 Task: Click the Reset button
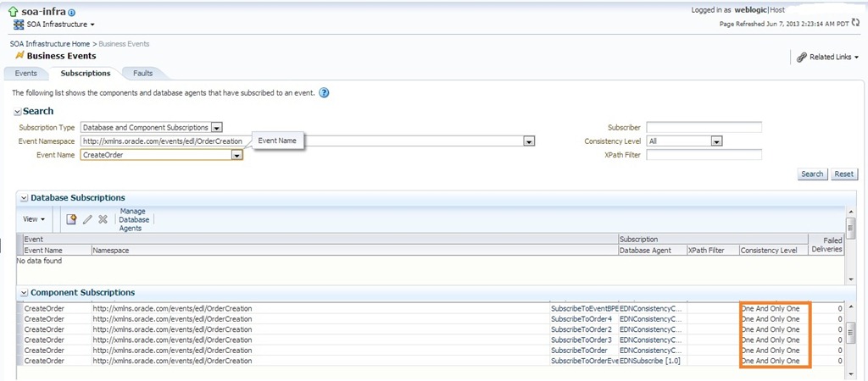843,174
